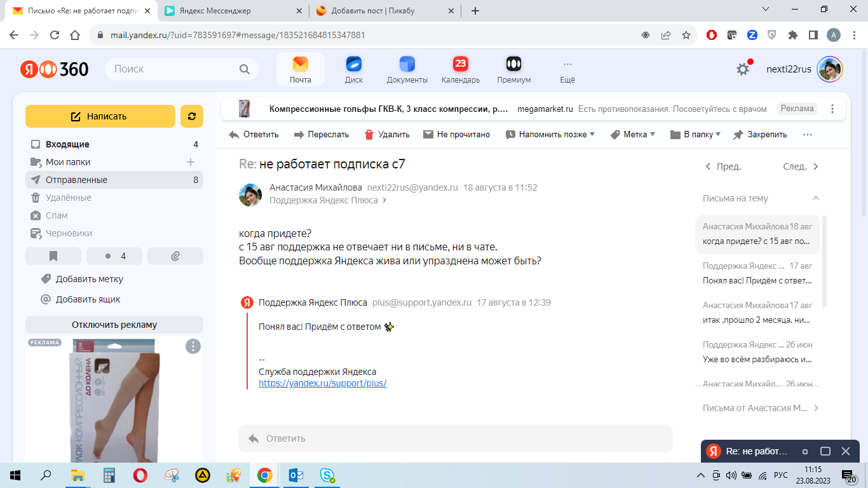Open the Премиум service icon
The image size is (868, 488).
coord(513,69)
